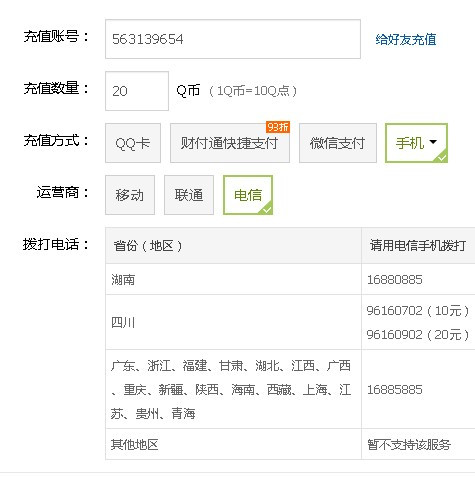Click the green checkmark on 电信 option
The width and height of the screenshot is (475, 477).
click(267, 210)
